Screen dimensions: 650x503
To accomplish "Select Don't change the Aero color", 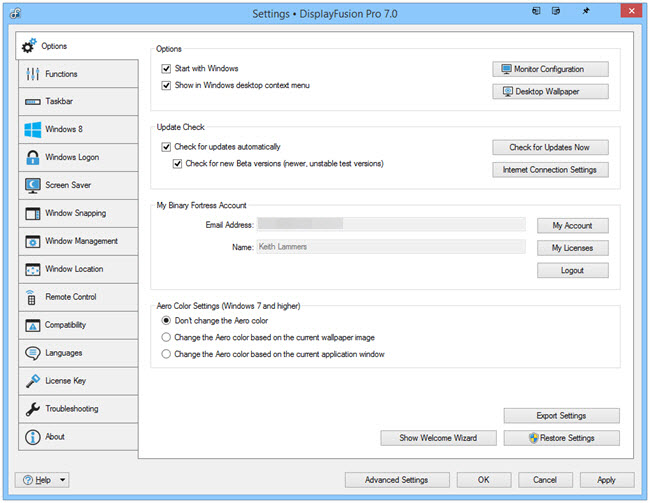I will click(x=166, y=321).
